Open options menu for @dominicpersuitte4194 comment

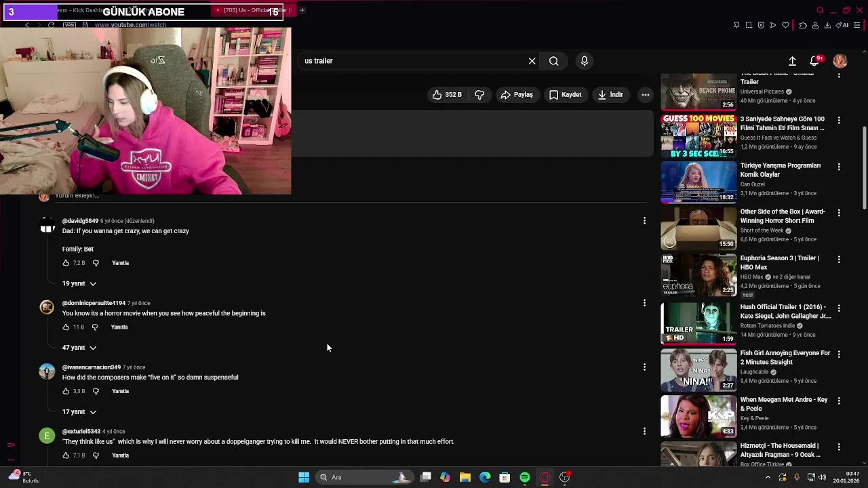click(644, 303)
